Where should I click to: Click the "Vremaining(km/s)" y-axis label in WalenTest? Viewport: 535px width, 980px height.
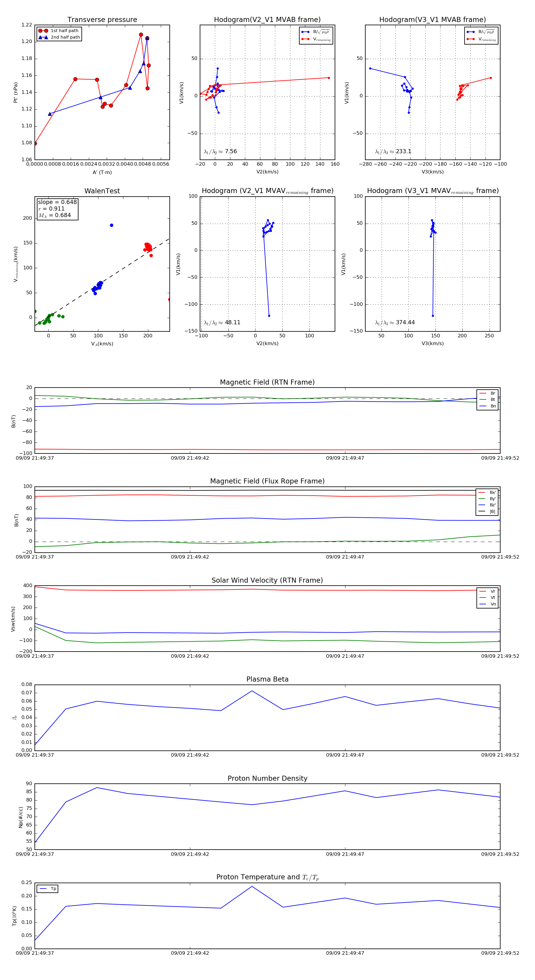point(16,264)
